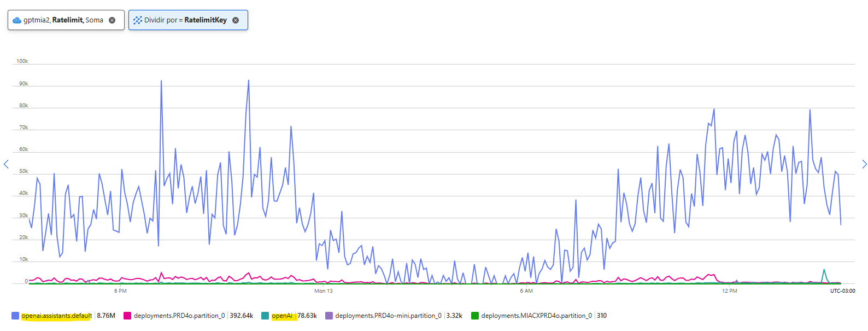The height and width of the screenshot is (331, 868).
Task: Click the Mon 13 x-axis label
Action: click(324, 291)
